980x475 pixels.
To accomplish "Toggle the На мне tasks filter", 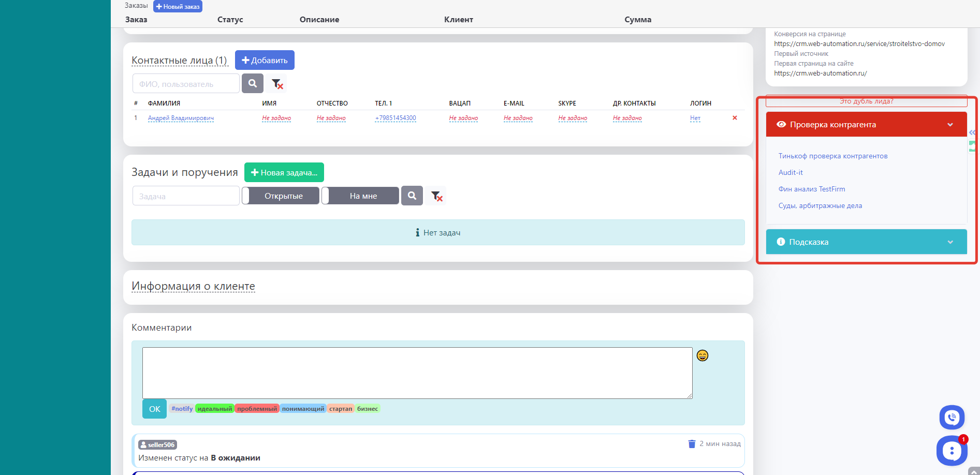I will click(360, 196).
